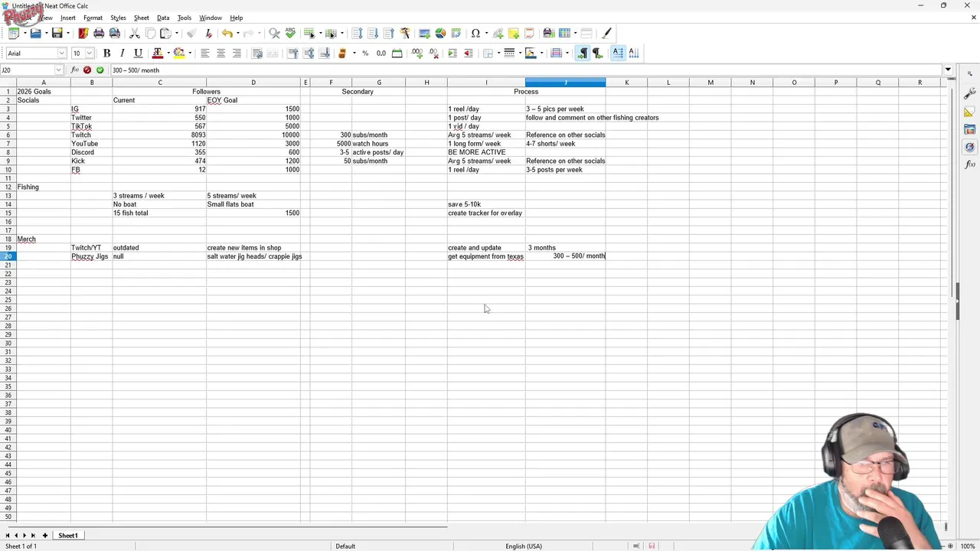The image size is (980, 551).
Task: Click the background highlight color swatch icon
Action: click(179, 53)
